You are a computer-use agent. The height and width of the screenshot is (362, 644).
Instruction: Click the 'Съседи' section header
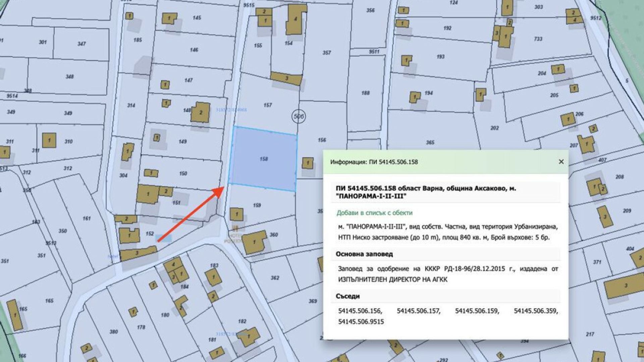click(347, 296)
